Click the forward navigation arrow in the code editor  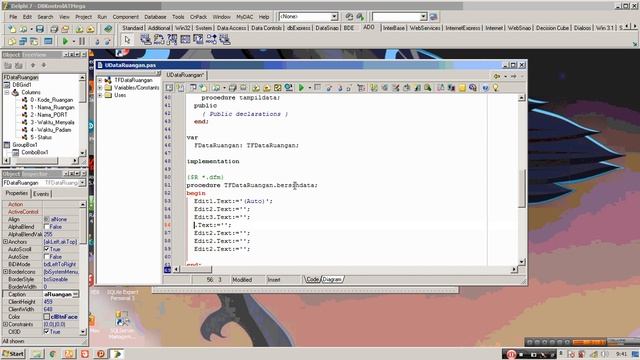tap(513, 76)
